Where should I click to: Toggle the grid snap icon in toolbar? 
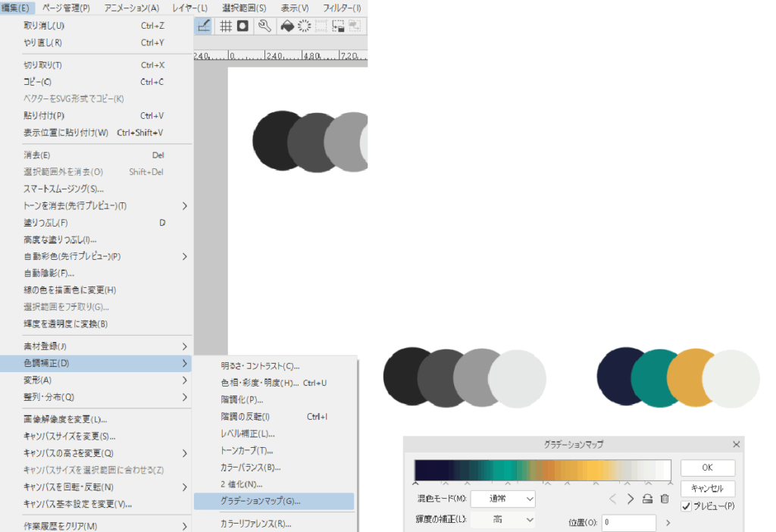pyautogui.click(x=226, y=26)
